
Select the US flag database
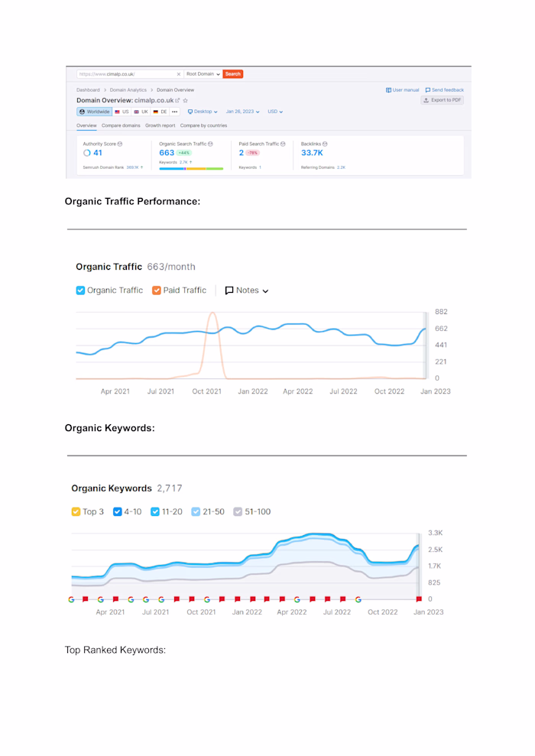pos(120,111)
